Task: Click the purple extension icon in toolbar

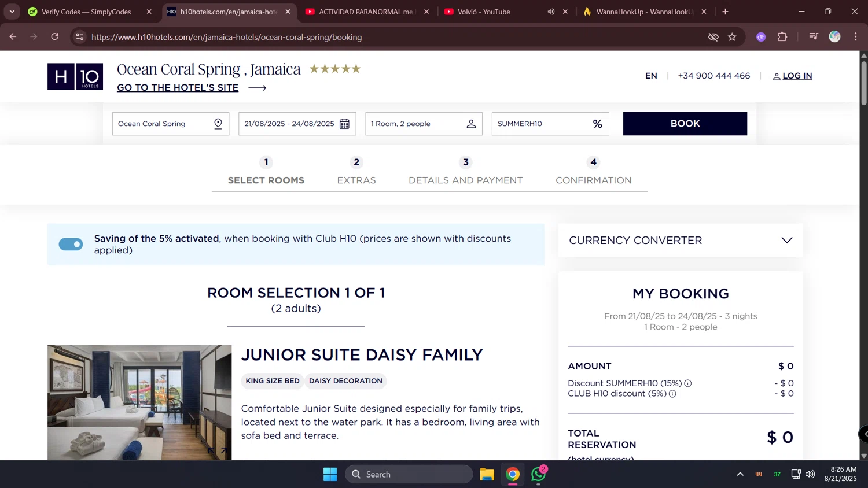Action: click(761, 37)
